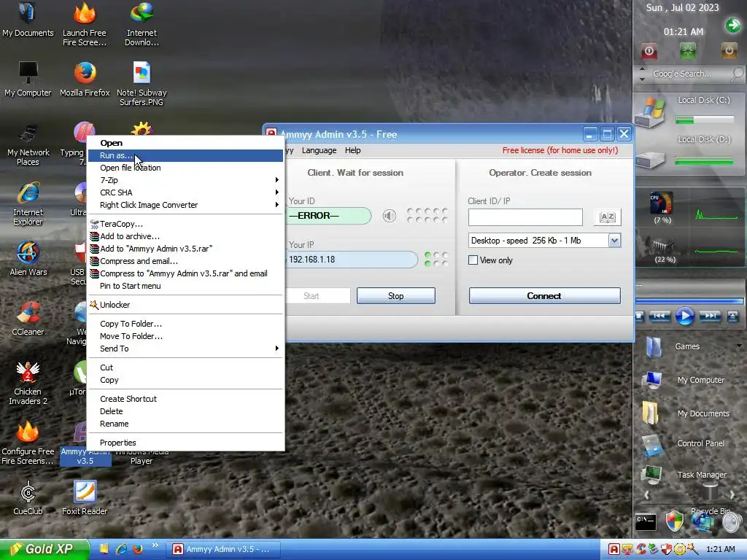This screenshot has height=560, width=747.
Task: Click TeraCopy... in the context menu
Action: click(186, 224)
